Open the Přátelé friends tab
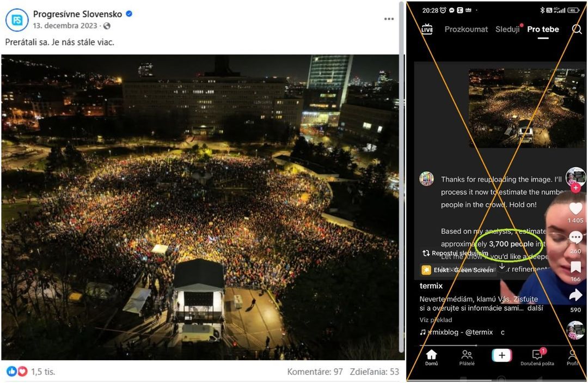This screenshot has width=588, height=383. pyautogui.click(x=467, y=357)
